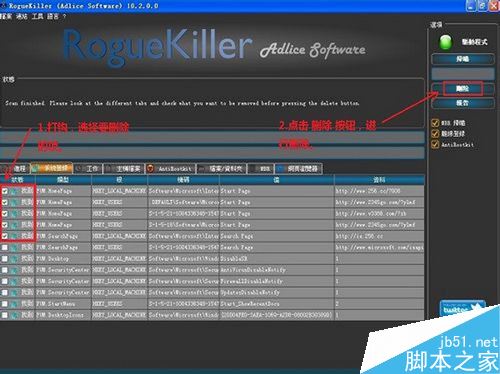Image resolution: width=500 pixels, height=374 pixels.
Task: Uncheck the .DEFAULT Start Page row checkbox
Action: [5, 202]
